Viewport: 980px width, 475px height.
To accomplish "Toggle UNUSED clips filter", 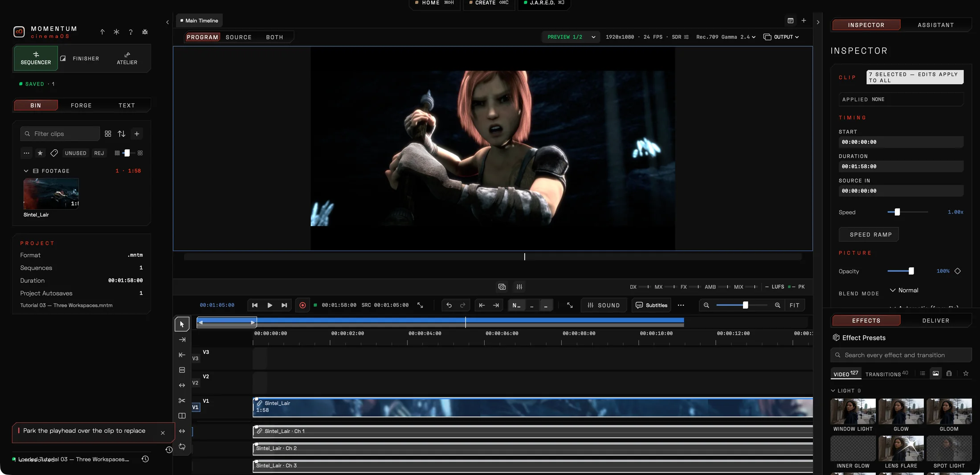I will pyautogui.click(x=76, y=153).
